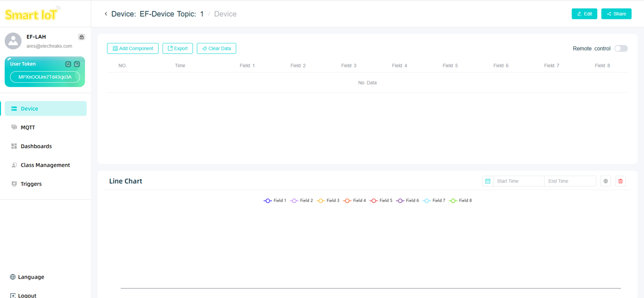Enable the Remote control switch
Screen dimensions: 644x298
621,48
